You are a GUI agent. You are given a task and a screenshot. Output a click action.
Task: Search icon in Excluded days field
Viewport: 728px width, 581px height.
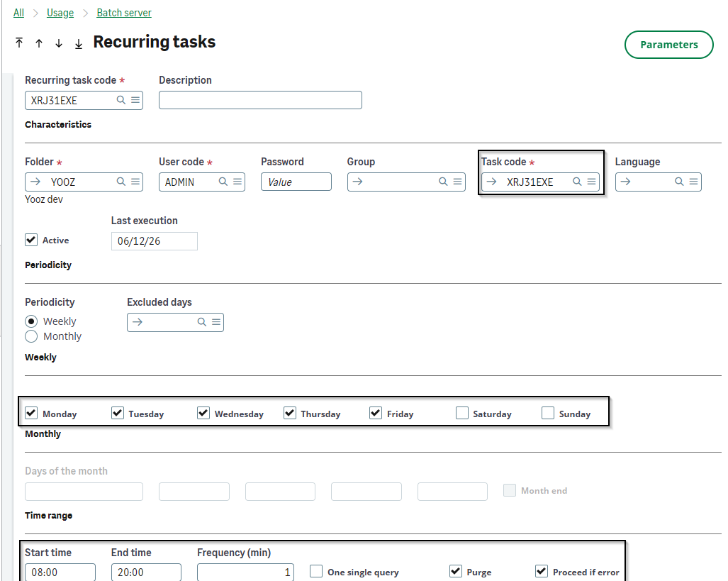coord(202,321)
